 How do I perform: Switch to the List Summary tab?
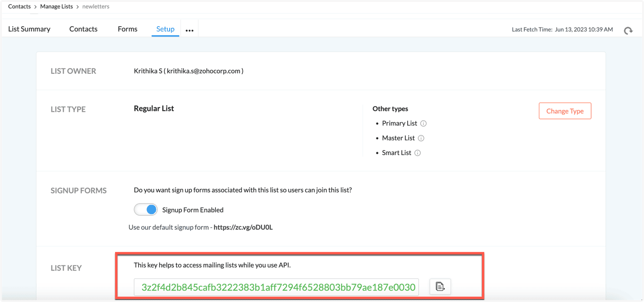coord(29,29)
